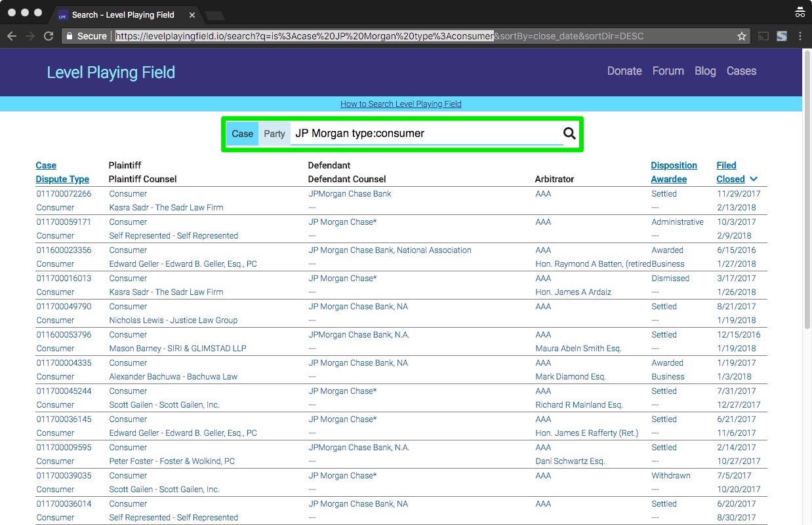
Task: Open case 011700009595
Action: point(64,448)
